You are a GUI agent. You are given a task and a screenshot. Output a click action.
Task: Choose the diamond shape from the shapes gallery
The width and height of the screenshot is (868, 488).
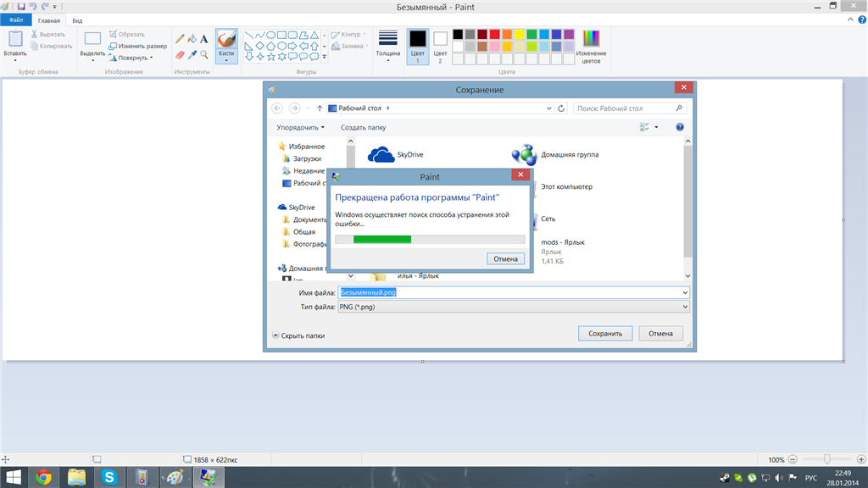[259, 46]
